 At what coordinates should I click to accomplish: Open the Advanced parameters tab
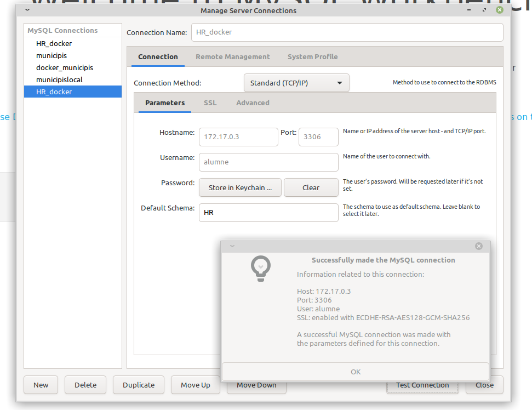(x=253, y=102)
